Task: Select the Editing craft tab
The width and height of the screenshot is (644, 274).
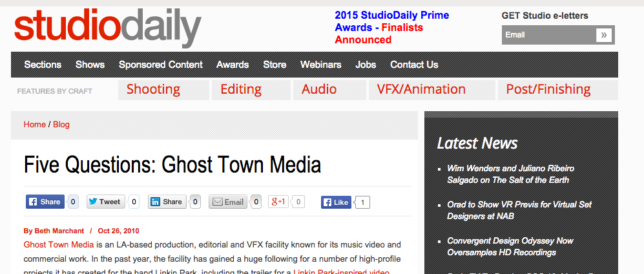Action: [x=251, y=90]
